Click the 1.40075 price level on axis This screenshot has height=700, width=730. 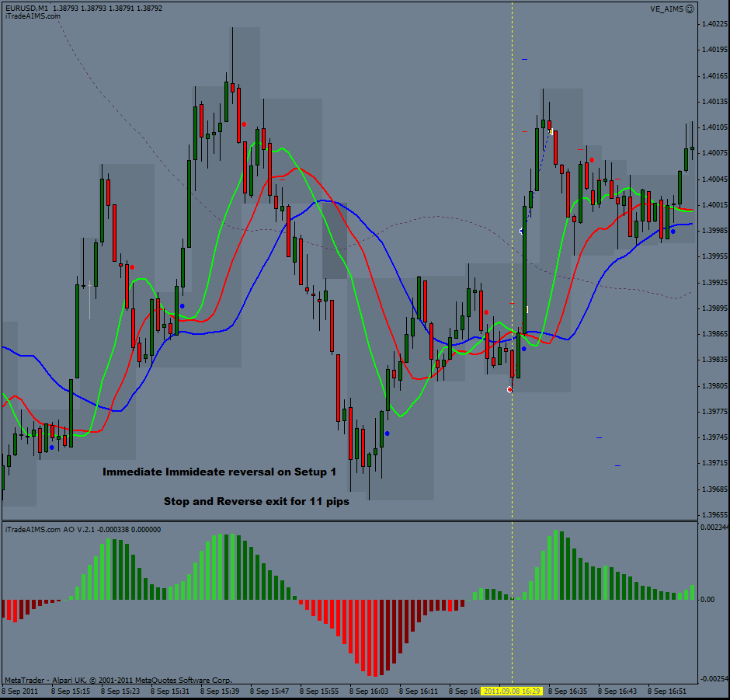click(714, 153)
